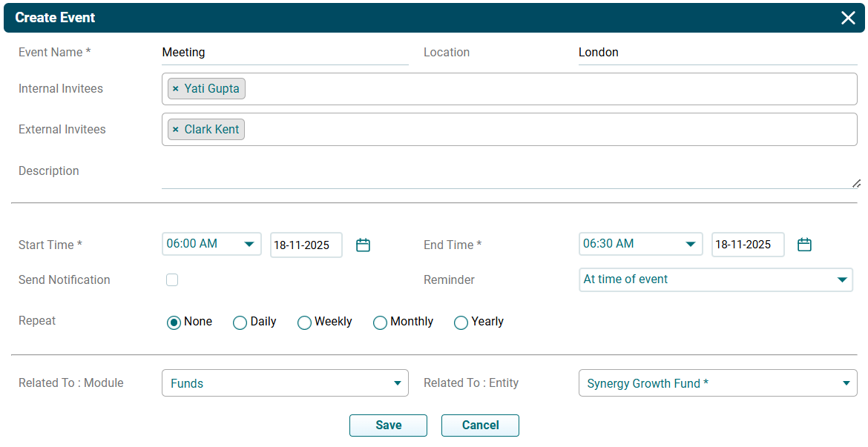This screenshot has height=447, width=868.
Task: Choose the Monthly repeat radio button
Action: click(x=380, y=322)
